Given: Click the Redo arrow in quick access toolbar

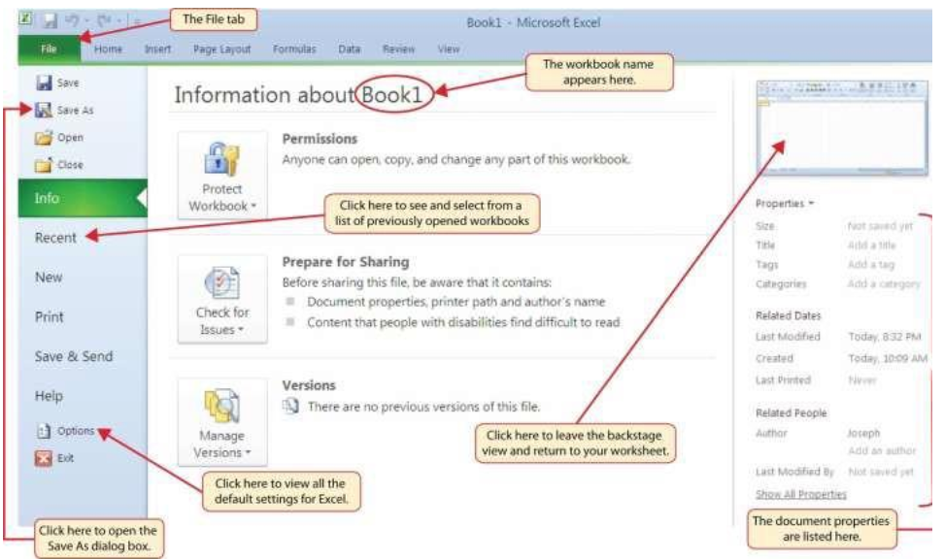Looking at the screenshot, I should pos(104,21).
